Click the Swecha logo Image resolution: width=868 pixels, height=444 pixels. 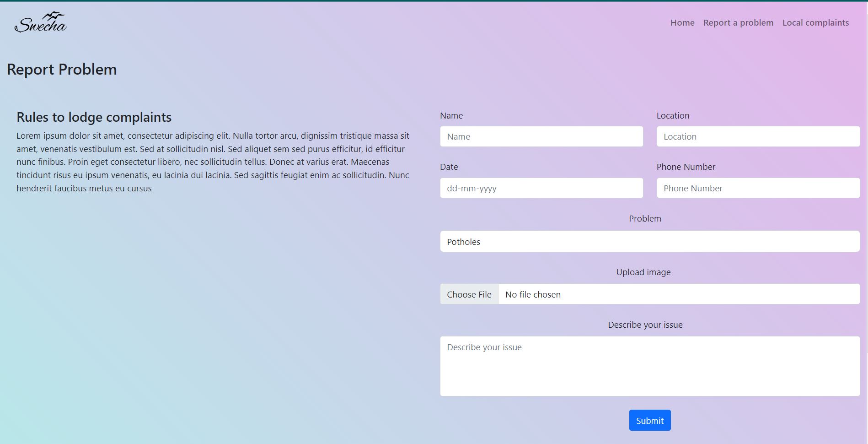[x=41, y=22]
